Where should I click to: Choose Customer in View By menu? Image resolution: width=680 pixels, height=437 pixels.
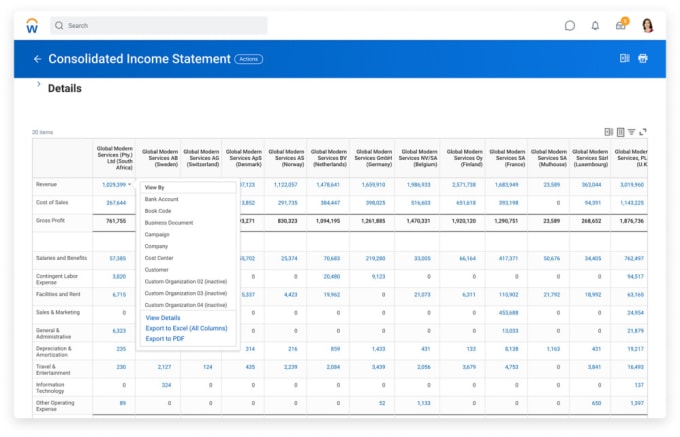click(x=157, y=270)
